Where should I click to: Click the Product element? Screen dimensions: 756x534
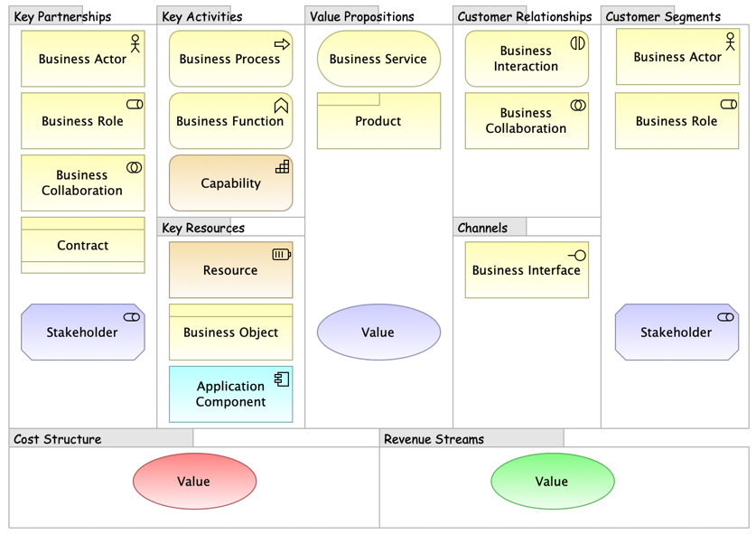point(378,122)
